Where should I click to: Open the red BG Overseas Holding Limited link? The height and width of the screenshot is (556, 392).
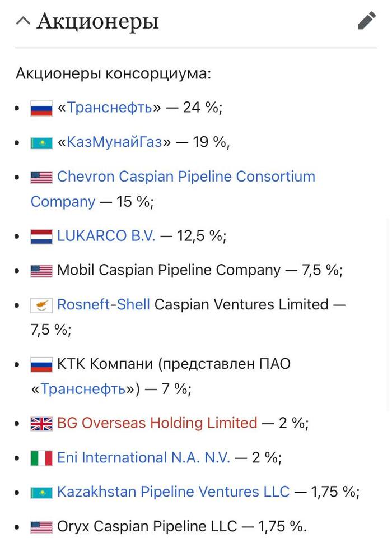157,423
